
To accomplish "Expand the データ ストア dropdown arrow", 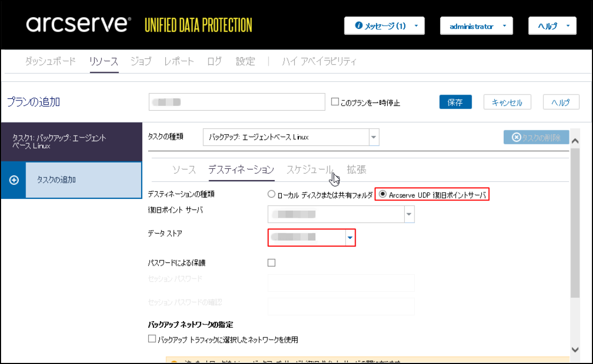I will coord(350,237).
